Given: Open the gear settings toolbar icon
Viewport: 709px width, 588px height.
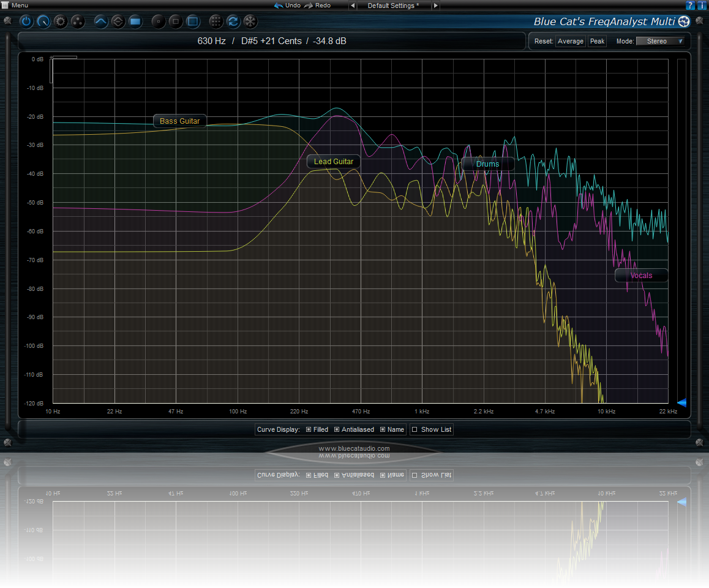Looking at the screenshot, I should (x=61, y=21).
